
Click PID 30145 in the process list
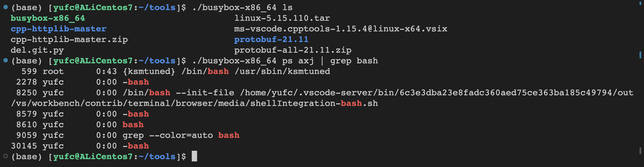(24, 146)
